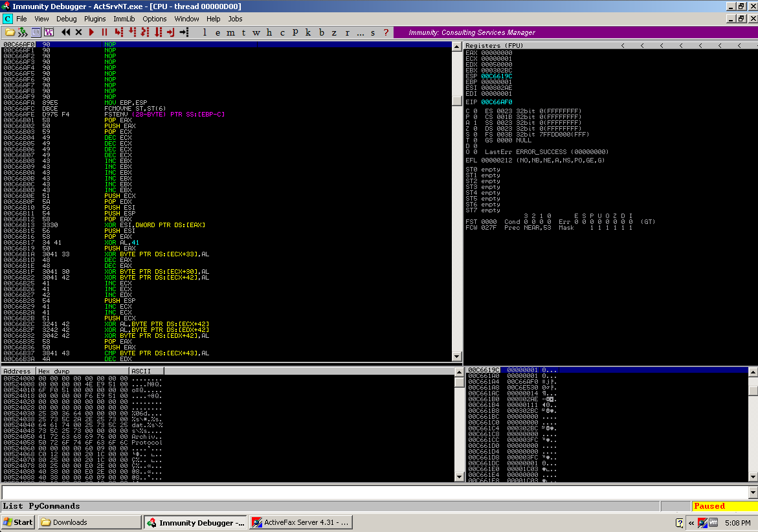Click the green running-figure toolbar icon

pyautogui.click(x=23, y=32)
